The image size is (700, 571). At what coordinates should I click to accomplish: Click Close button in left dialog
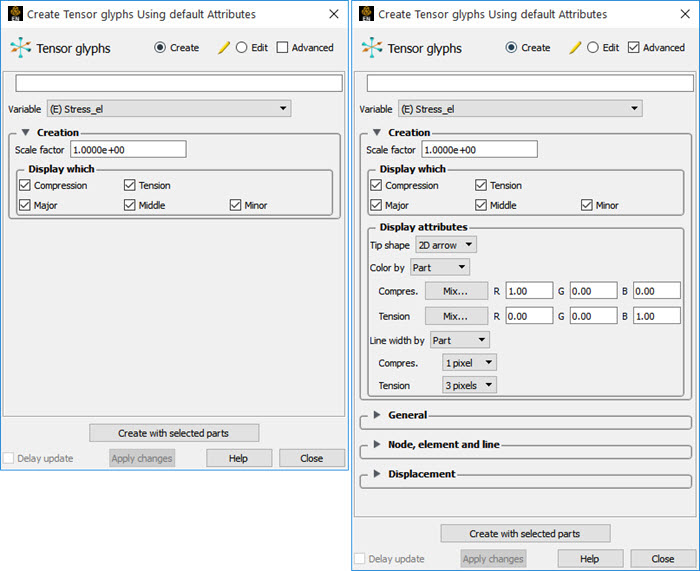coord(312,458)
